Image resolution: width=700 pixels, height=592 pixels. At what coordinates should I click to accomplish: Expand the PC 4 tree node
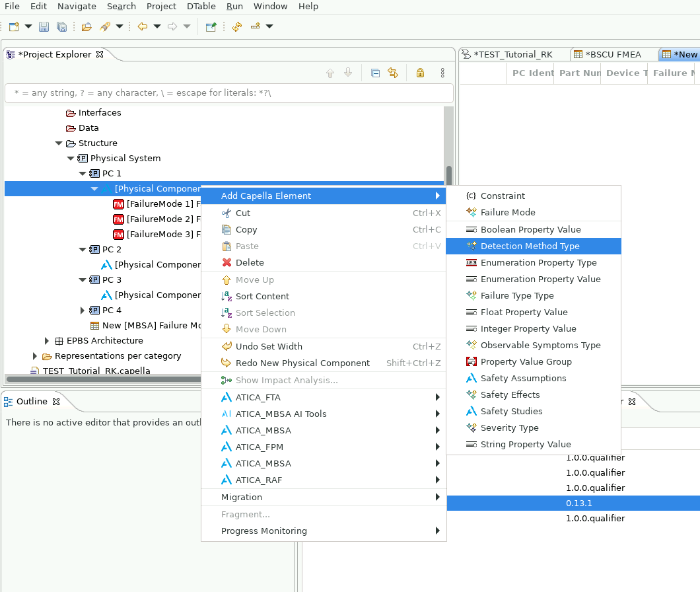click(82, 311)
